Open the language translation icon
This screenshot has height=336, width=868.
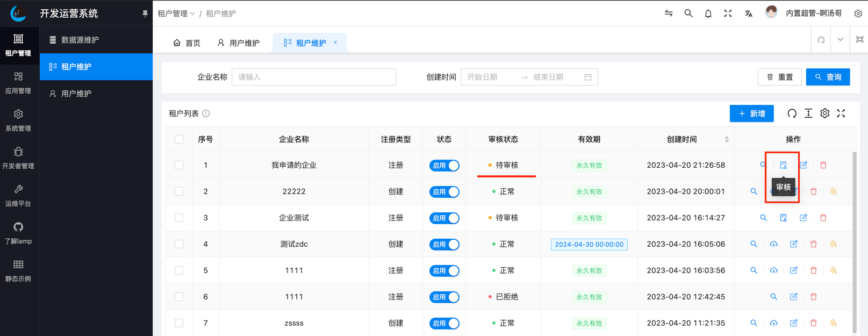pos(748,13)
